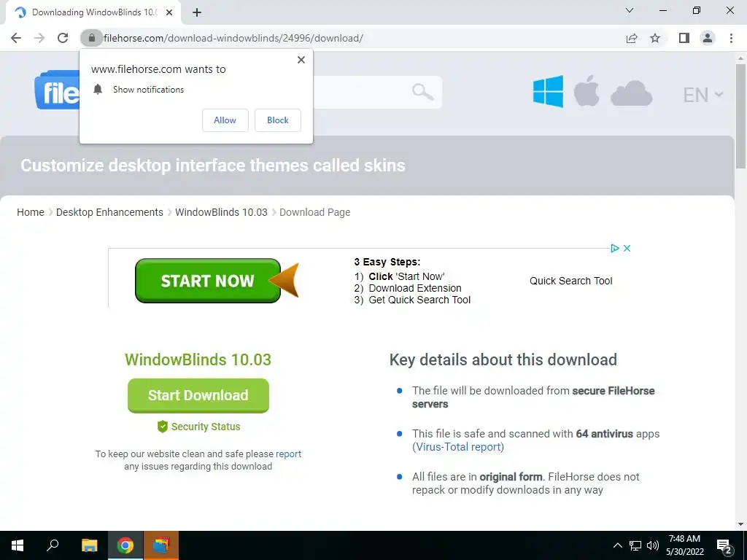Click the Start Download button

pos(198,395)
